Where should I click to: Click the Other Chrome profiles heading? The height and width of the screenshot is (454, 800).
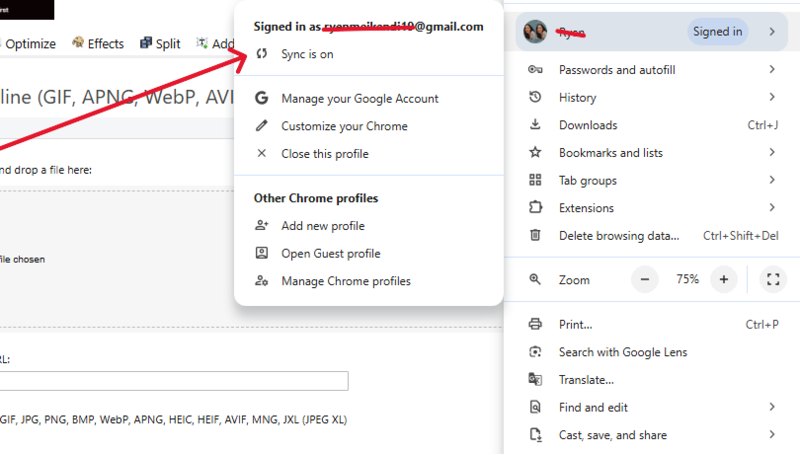tap(316, 198)
